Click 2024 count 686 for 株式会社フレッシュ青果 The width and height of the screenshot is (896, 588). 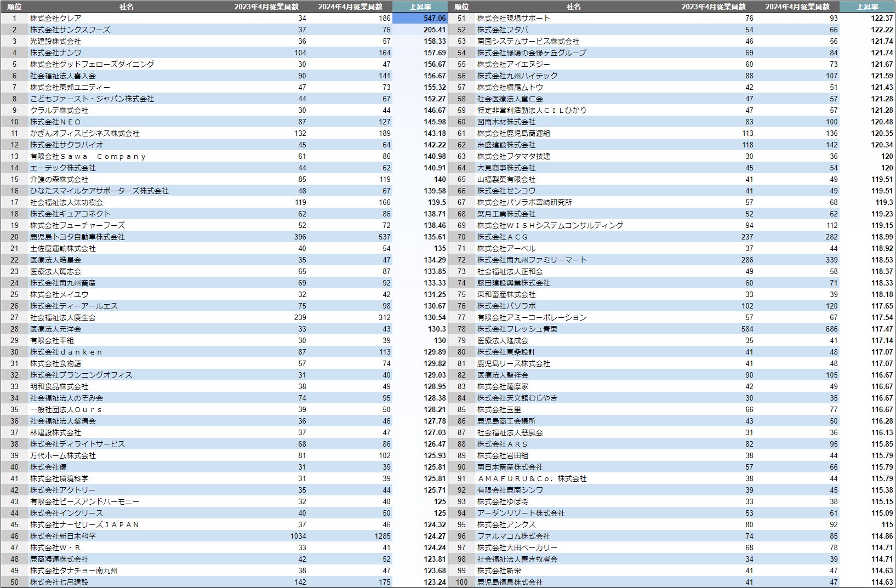click(x=831, y=329)
